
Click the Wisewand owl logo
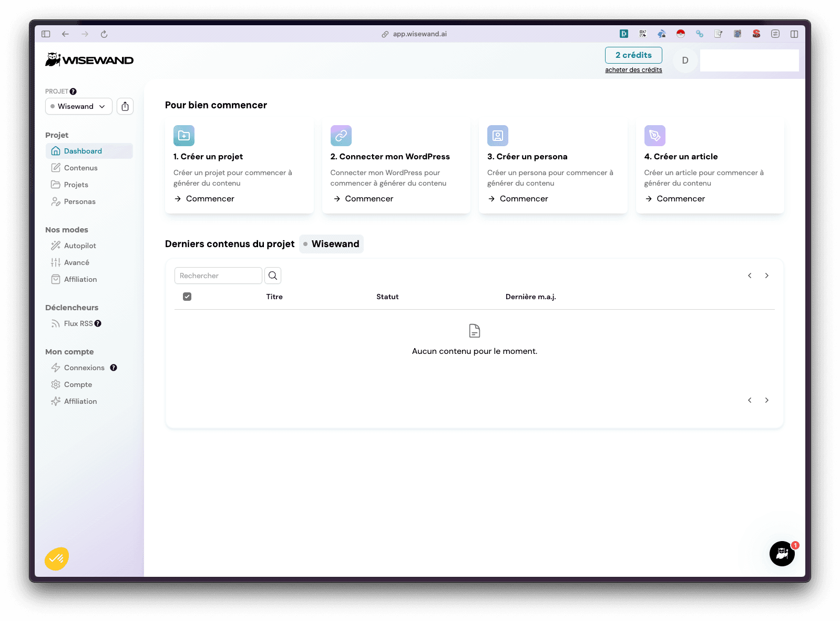[89, 60]
